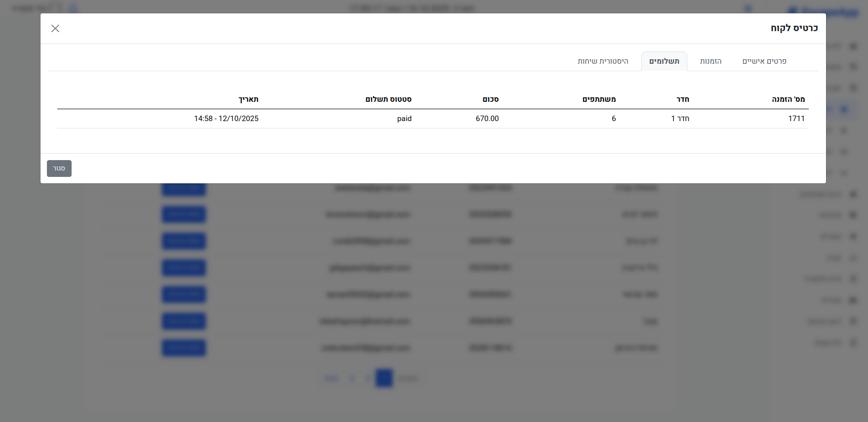Click the paid status cell
The height and width of the screenshot is (422, 868).
(404, 119)
